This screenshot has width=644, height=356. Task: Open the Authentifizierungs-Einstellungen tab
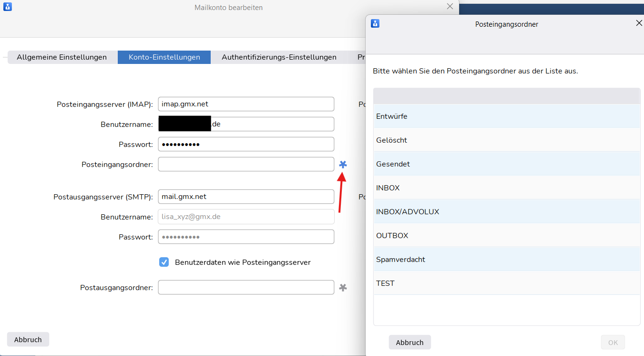click(279, 57)
